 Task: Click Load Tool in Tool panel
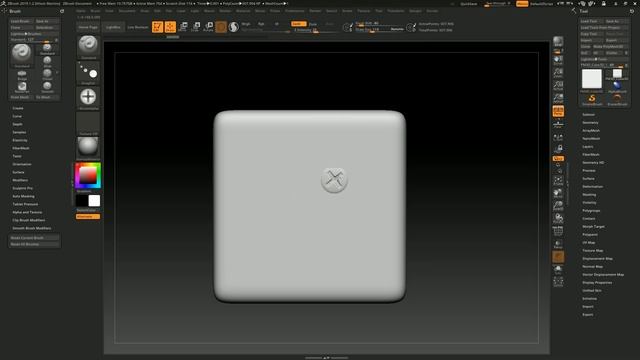pyautogui.click(x=591, y=21)
